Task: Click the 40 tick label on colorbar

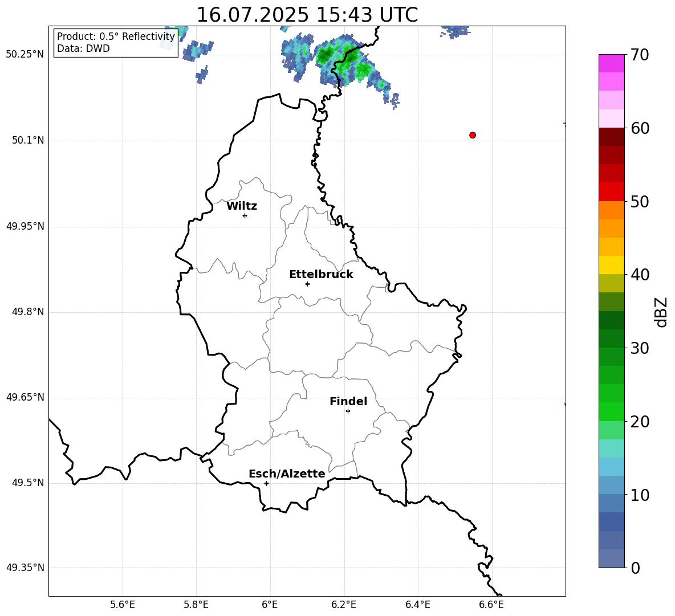Action: pos(640,275)
